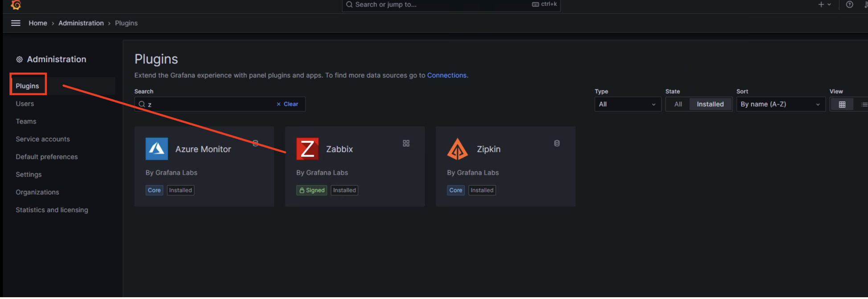Screen dimensions: 868x299
Task: Click the Installed badge on Zabbix
Action: point(344,190)
